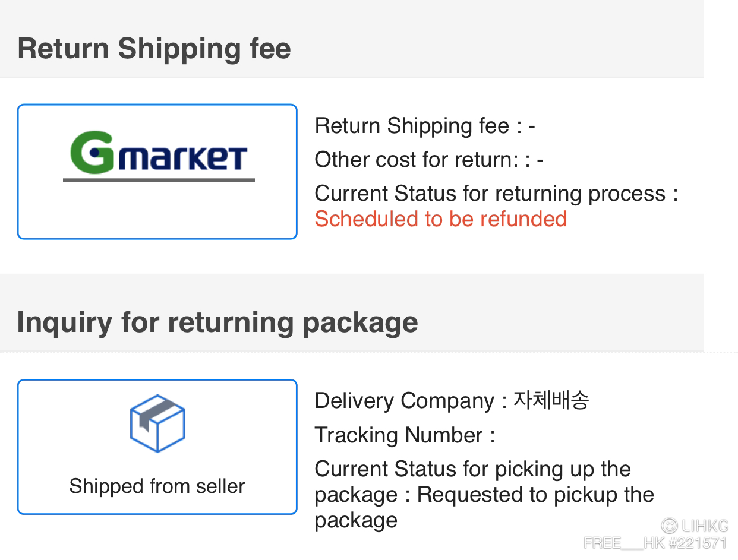
Task: Click the Tracking Number field line
Action: tap(405, 435)
